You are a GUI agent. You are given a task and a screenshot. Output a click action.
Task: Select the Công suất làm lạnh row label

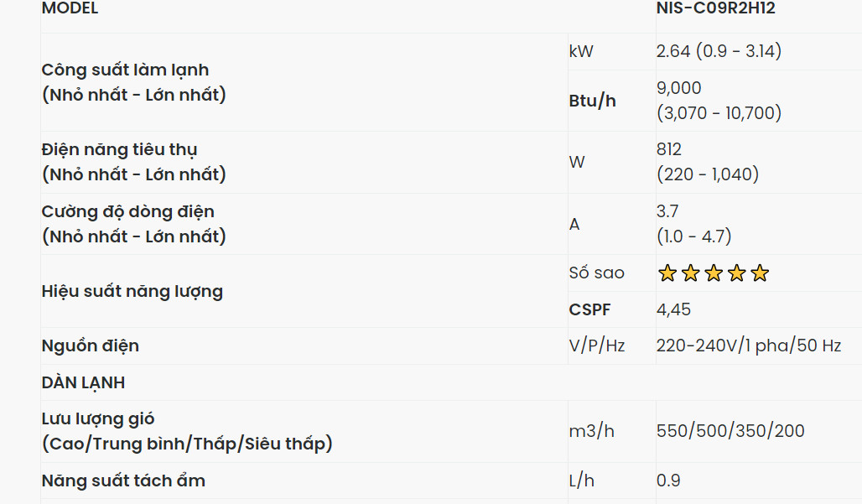click(x=126, y=70)
